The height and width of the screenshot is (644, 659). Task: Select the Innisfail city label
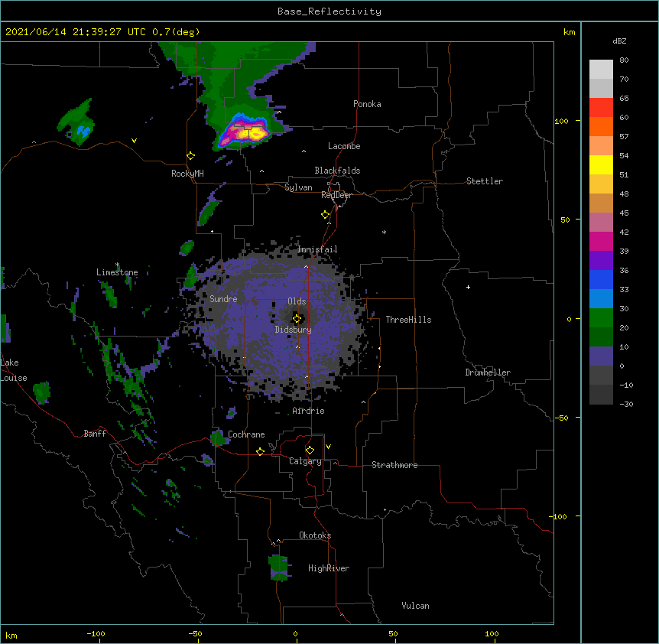click(317, 249)
